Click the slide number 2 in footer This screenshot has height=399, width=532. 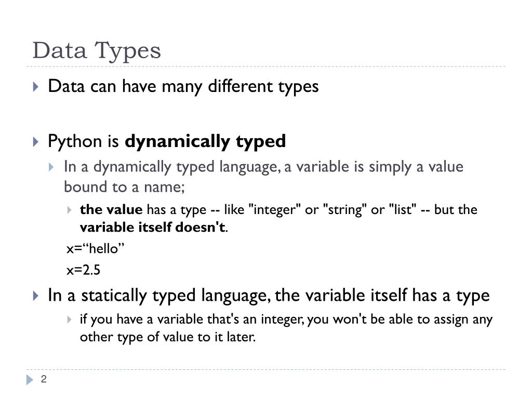click(44, 379)
